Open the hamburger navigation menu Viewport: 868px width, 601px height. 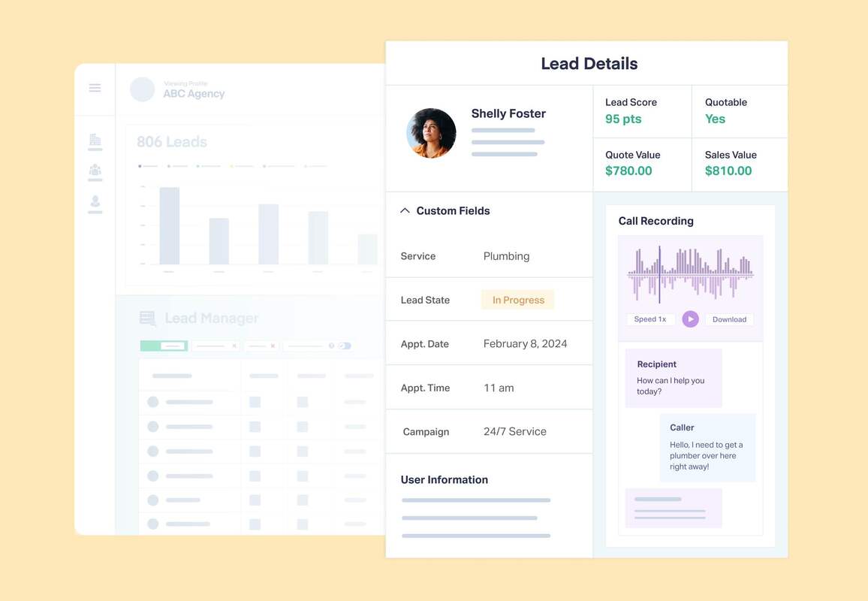(x=95, y=87)
